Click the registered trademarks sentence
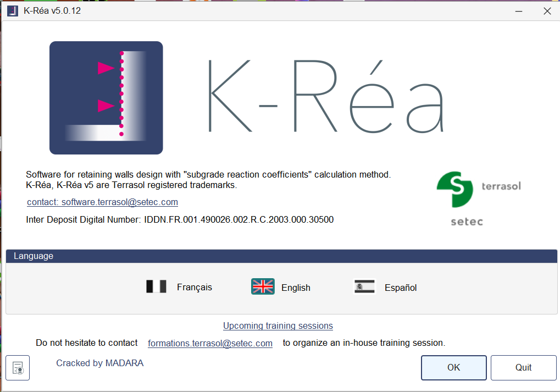The width and height of the screenshot is (560, 392). tap(131, 185)
